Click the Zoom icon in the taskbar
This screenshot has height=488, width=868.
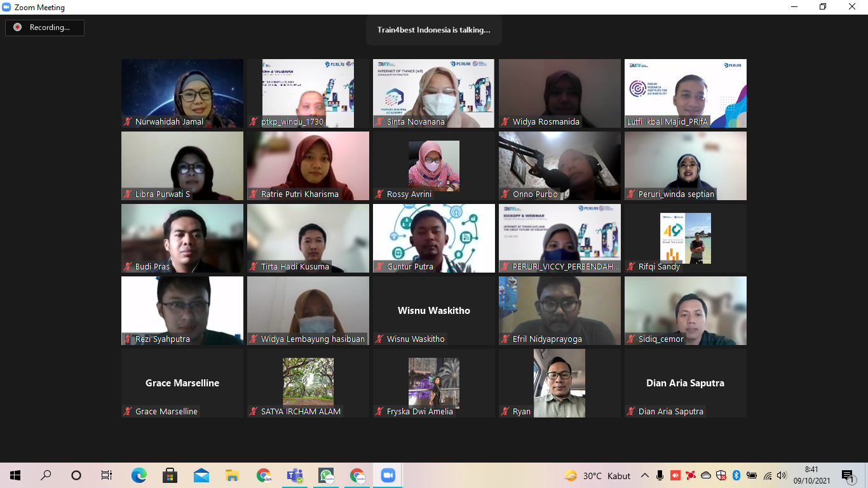point(388,475)
